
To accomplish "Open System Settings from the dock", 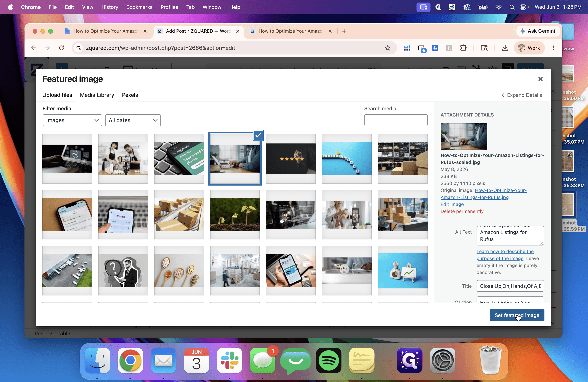I will click(443, 360).
